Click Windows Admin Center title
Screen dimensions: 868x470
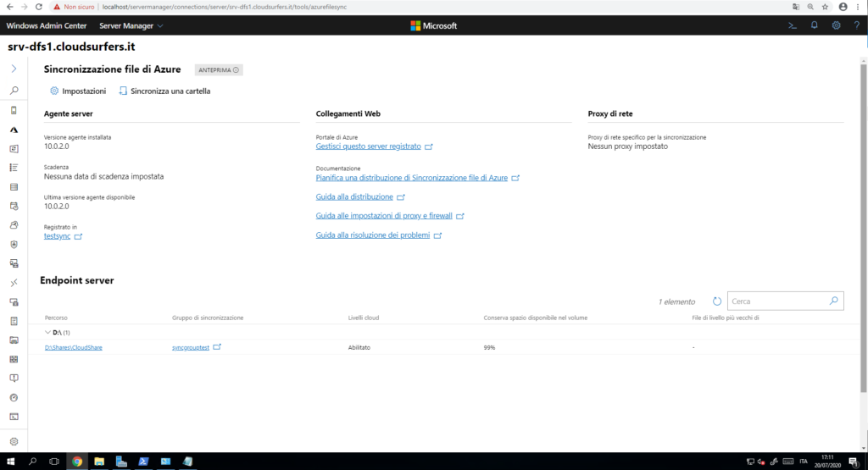(47, 25)
